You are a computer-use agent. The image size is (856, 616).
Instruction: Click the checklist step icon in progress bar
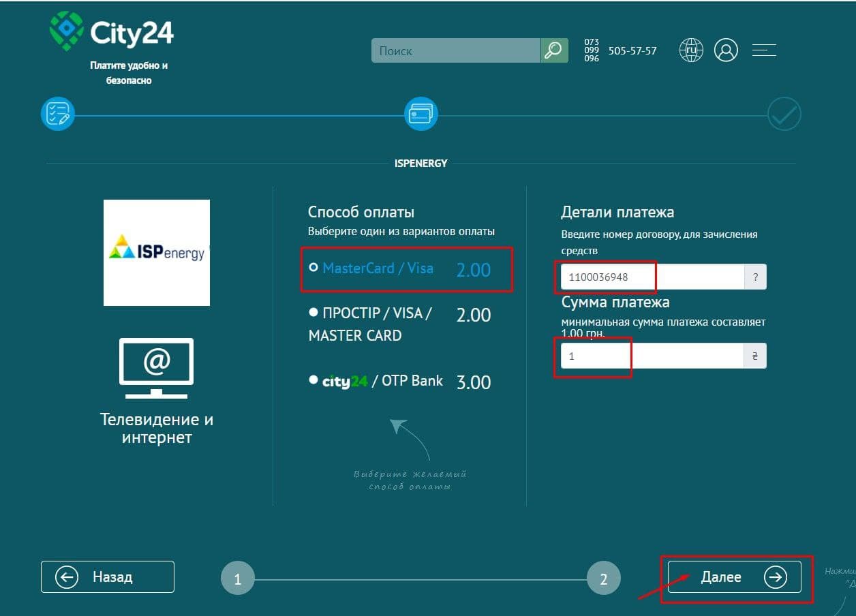click(x=57, y=114)
